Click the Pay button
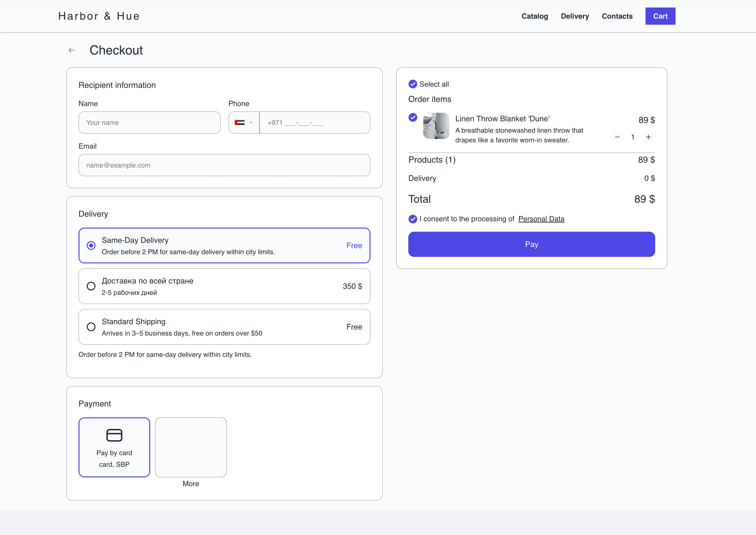This screenshot has height=535, width=756. click(531, 245)
